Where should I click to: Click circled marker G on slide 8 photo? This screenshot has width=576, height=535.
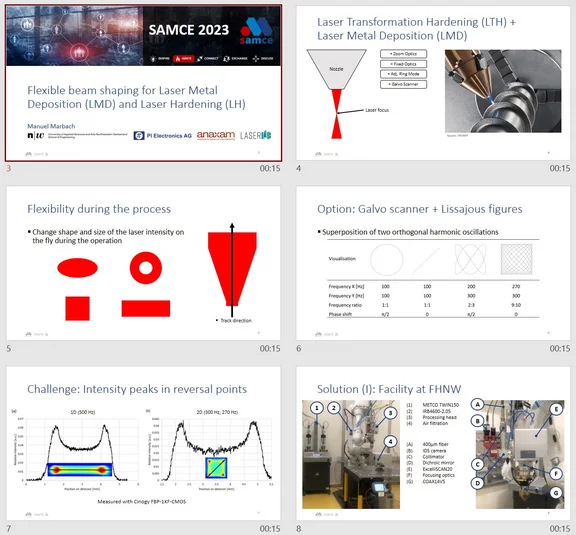(556, 493)
